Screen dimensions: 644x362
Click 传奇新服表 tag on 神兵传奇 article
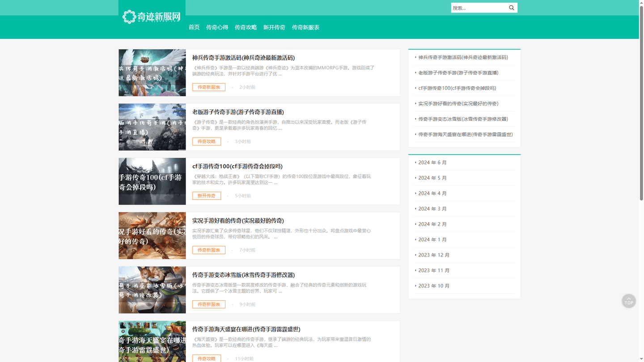209,87
